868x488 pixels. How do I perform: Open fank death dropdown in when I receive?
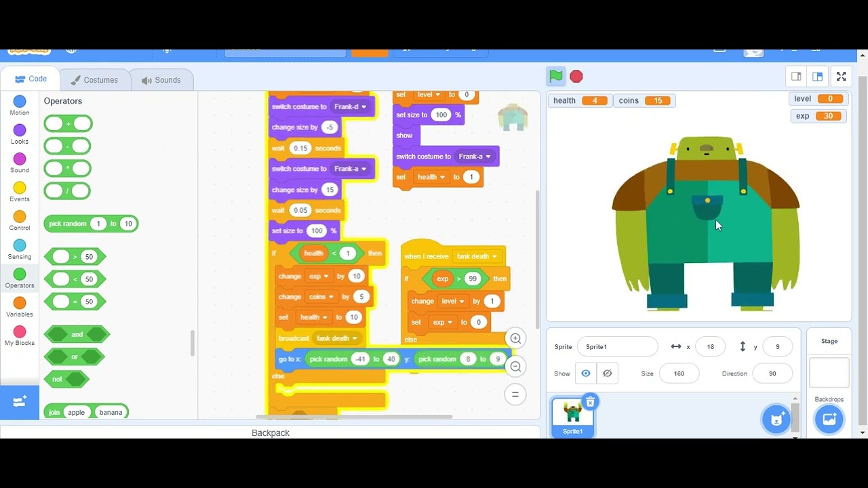pyautogui.click(x=477, y=256)
